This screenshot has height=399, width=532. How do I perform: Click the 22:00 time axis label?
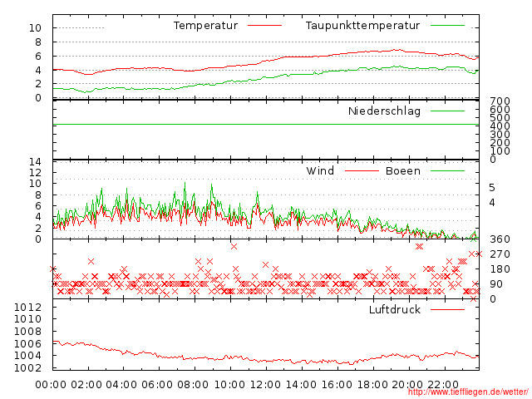(443, 385)
